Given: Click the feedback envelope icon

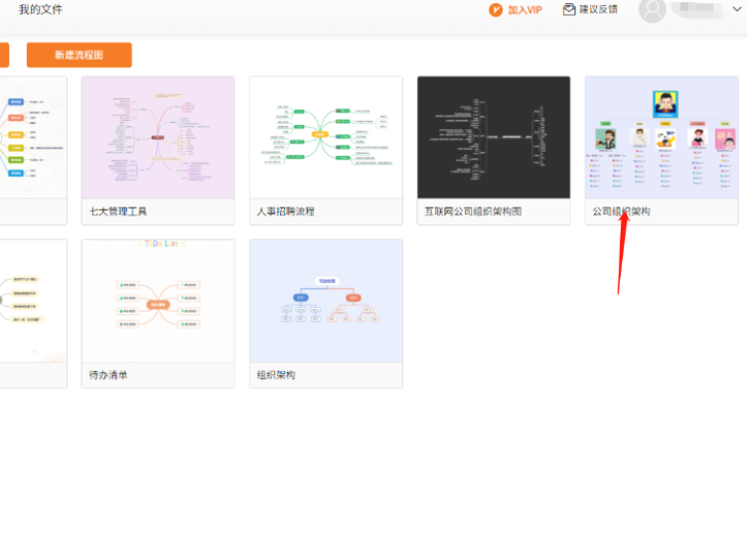Looking at the screenshot, I should point(569,10).
